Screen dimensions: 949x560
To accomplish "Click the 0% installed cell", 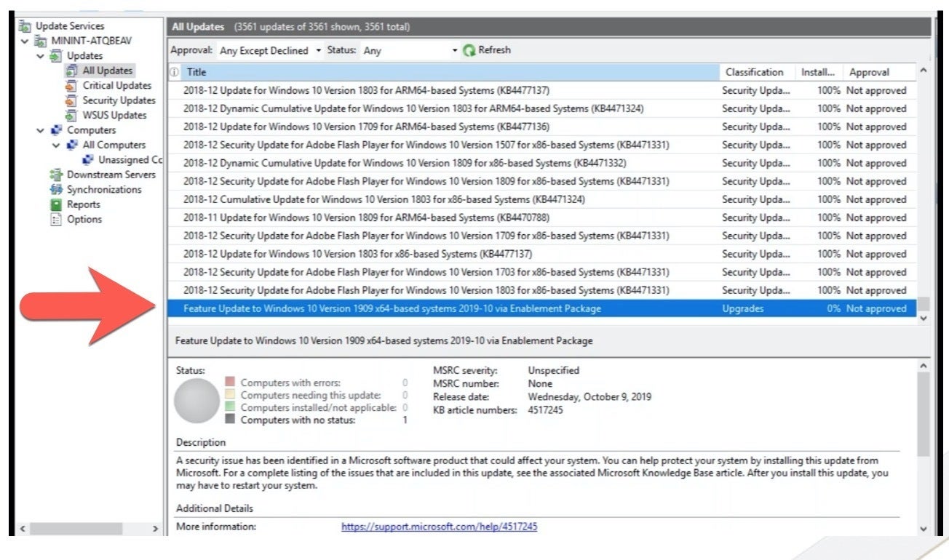I will (833, 309).
